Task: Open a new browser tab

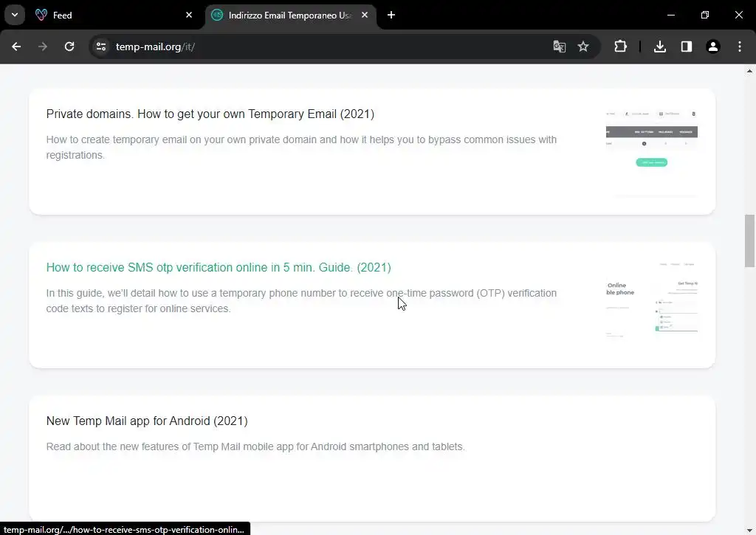Action: coord(391,15)
